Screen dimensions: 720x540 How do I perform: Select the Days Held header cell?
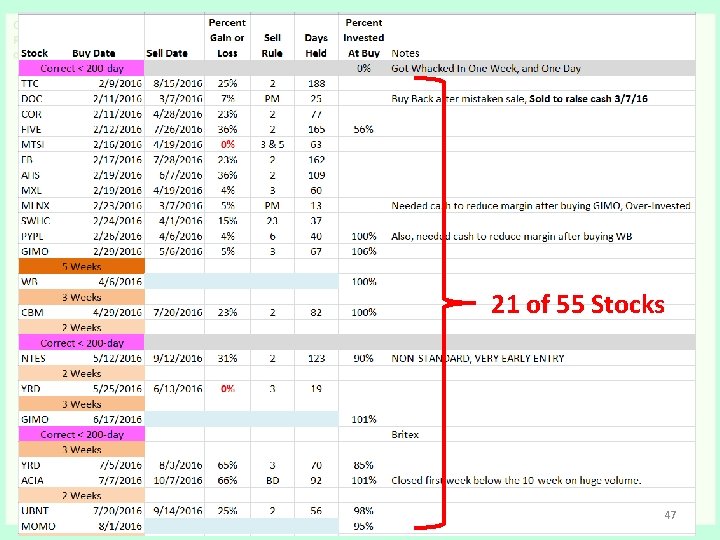(x=316, y=45)
